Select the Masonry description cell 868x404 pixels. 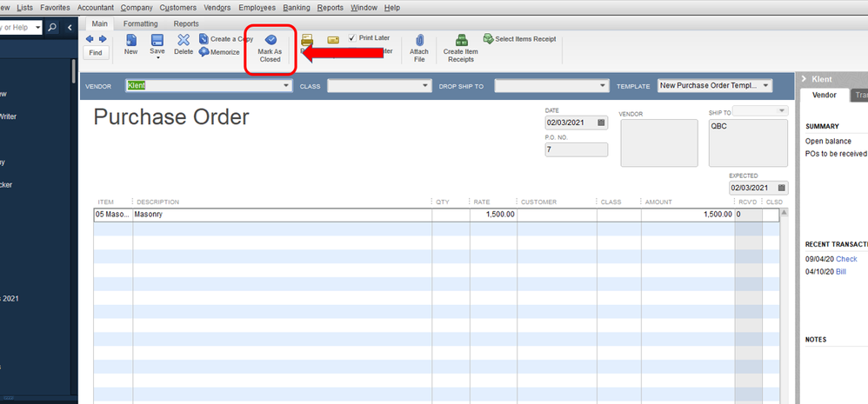point(283,215)
